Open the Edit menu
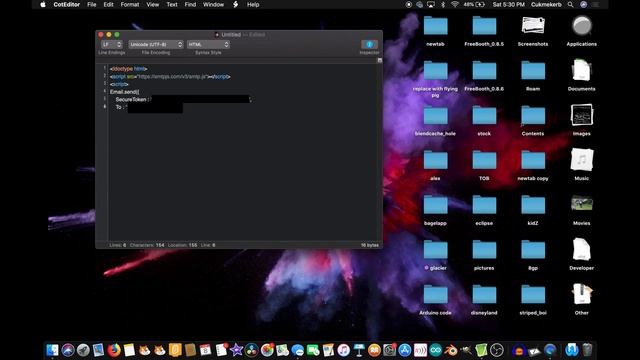 pos(108,4)
